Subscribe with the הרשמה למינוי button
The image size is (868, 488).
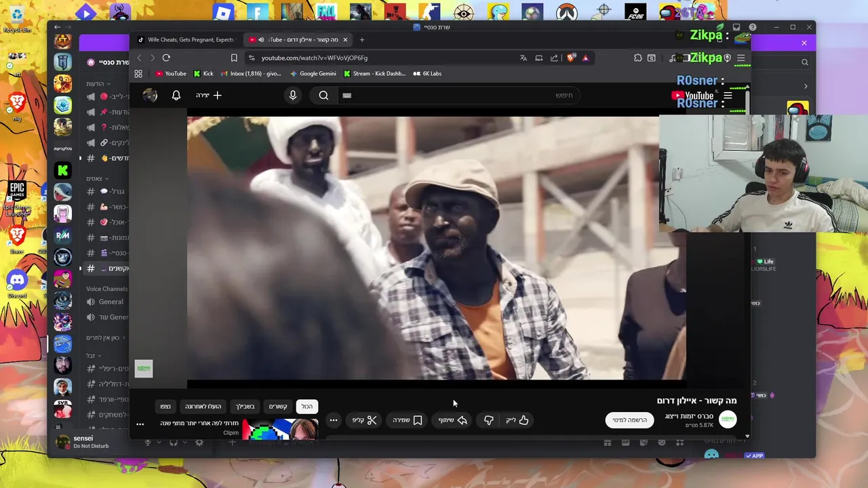point(630,420)
